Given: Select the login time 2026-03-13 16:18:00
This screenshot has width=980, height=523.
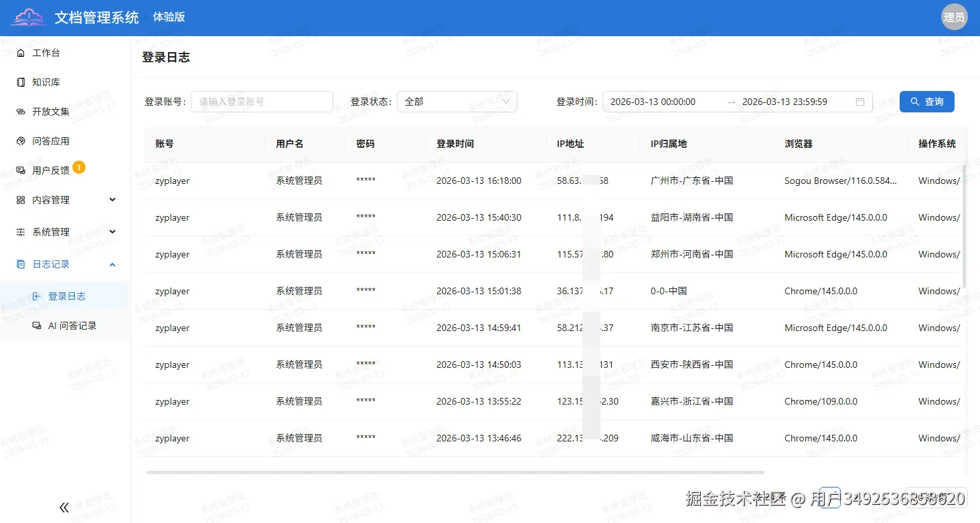Looking at the screenshot, I should click(x=479, y=181).
